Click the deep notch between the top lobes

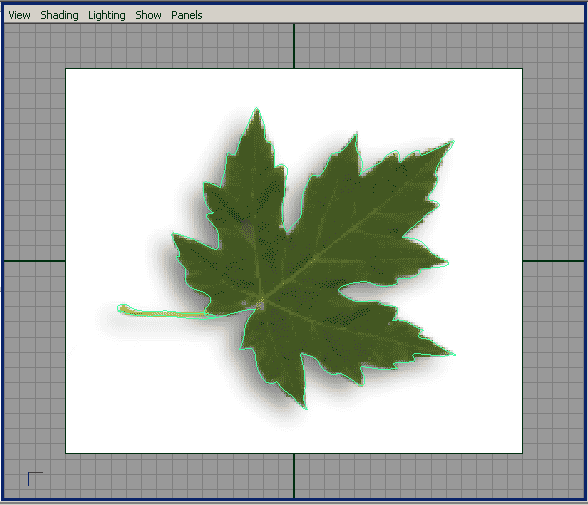(x=286, y=231)
